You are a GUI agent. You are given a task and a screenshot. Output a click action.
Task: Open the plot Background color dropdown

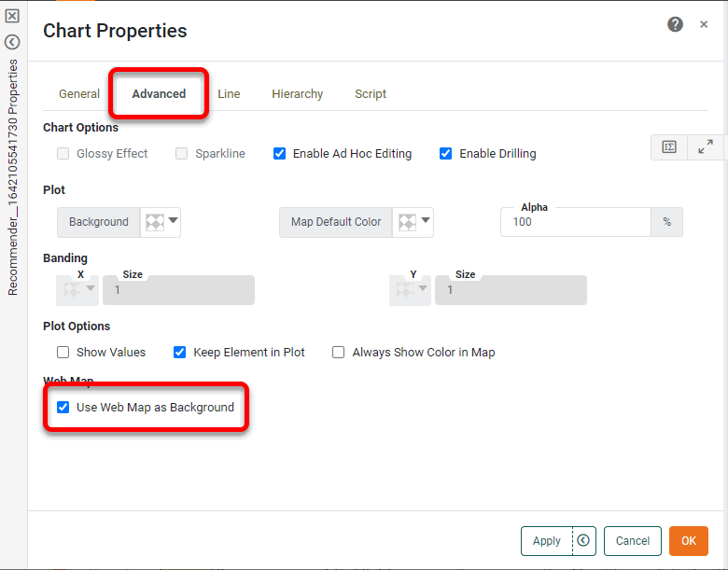(x=160, y=222)
